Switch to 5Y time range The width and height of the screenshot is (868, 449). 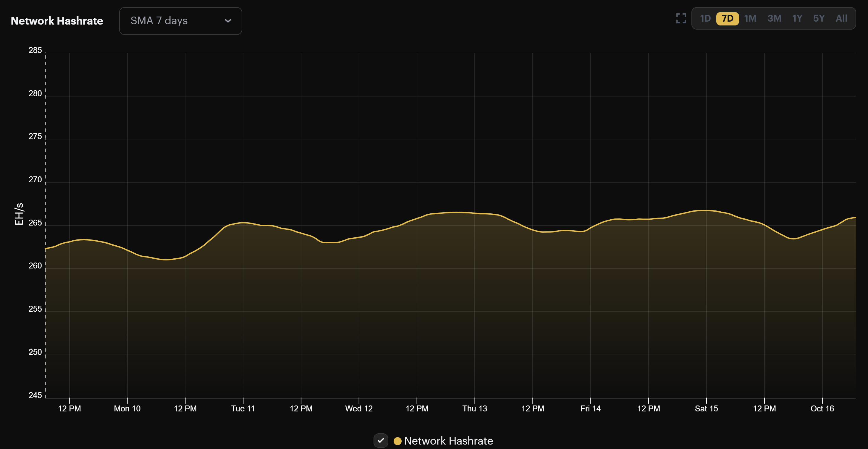pyautogui.click(x=819, y=19)
